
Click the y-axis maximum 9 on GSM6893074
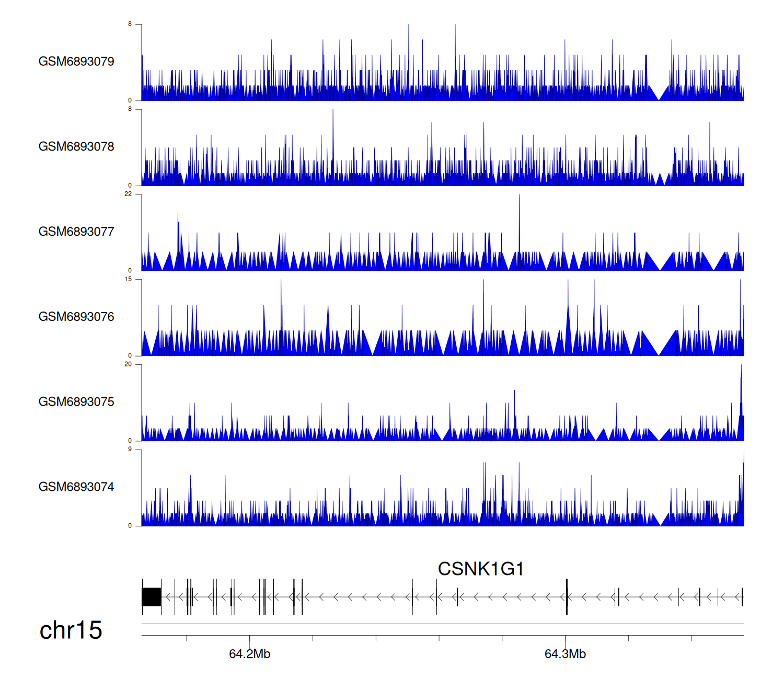click(x=130, y=450)
